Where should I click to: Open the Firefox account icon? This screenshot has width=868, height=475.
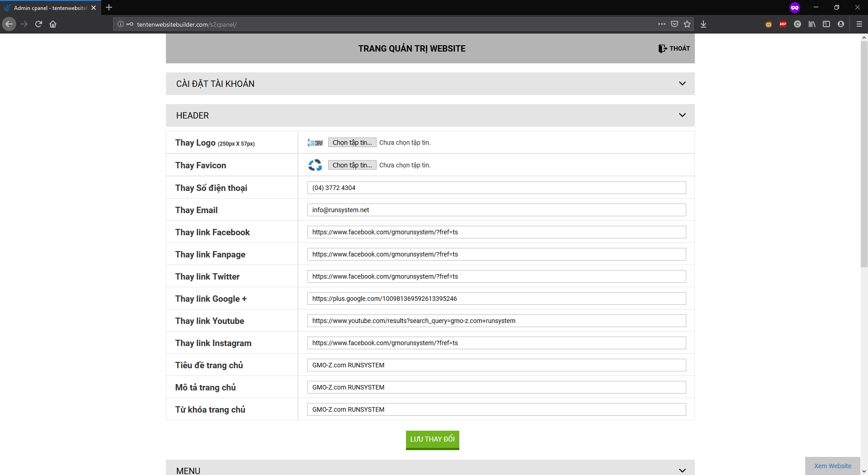pos(841,24)
